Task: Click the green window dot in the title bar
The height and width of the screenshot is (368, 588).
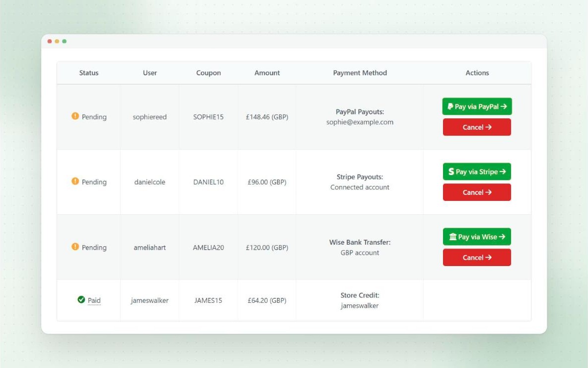Action: pos(65,41)
